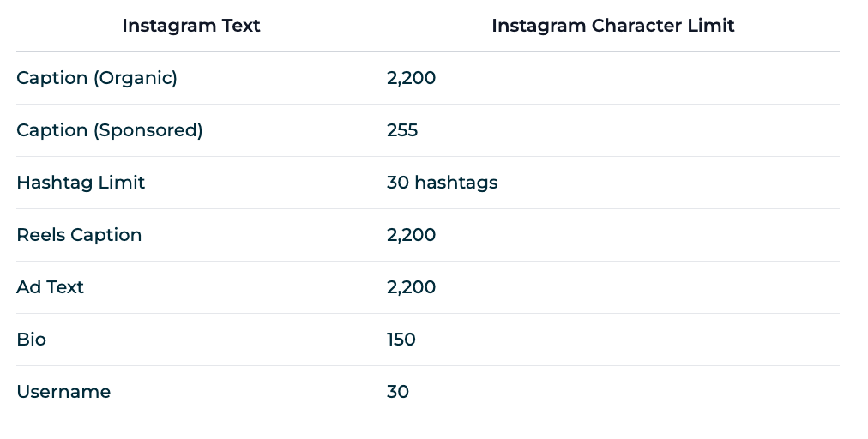Screen dimensions: 868x439
Task: Click the Username row label
Action: (x=63, y=392)
